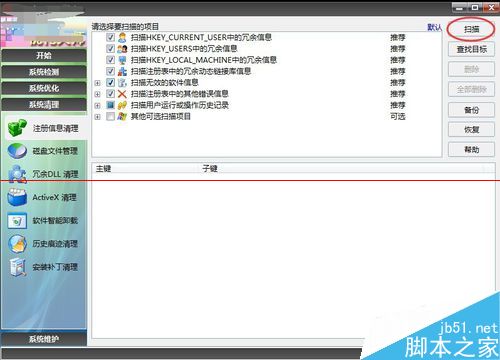Uncheck 扫描无效的软件信息 checkbox

pos(110,82)
